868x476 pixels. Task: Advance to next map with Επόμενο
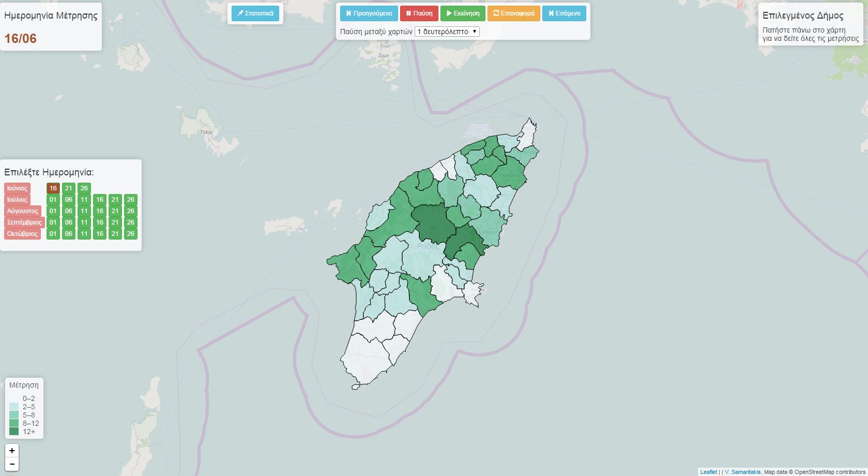coord(564,13)
